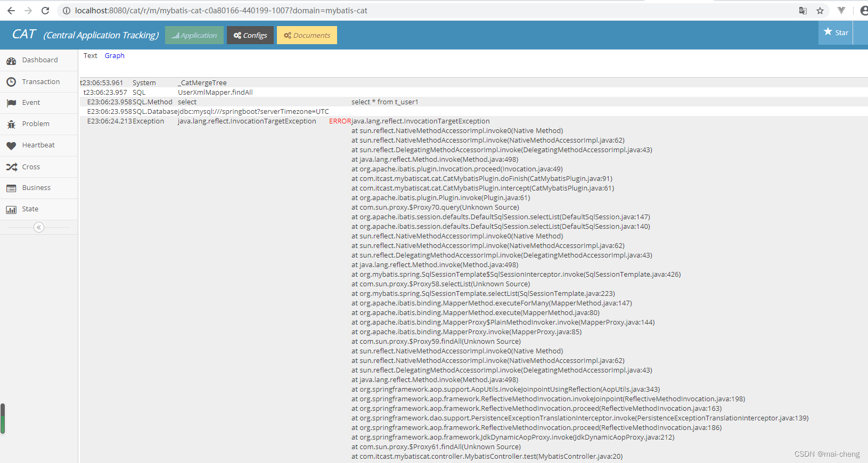The width and height of the screenshot is (868, 463).
Task: Open the Documents menu button
Action: [307, 35]
